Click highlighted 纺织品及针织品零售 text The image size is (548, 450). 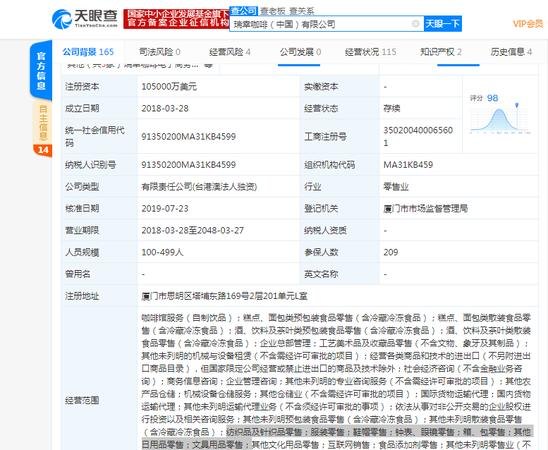coord(265,432)
